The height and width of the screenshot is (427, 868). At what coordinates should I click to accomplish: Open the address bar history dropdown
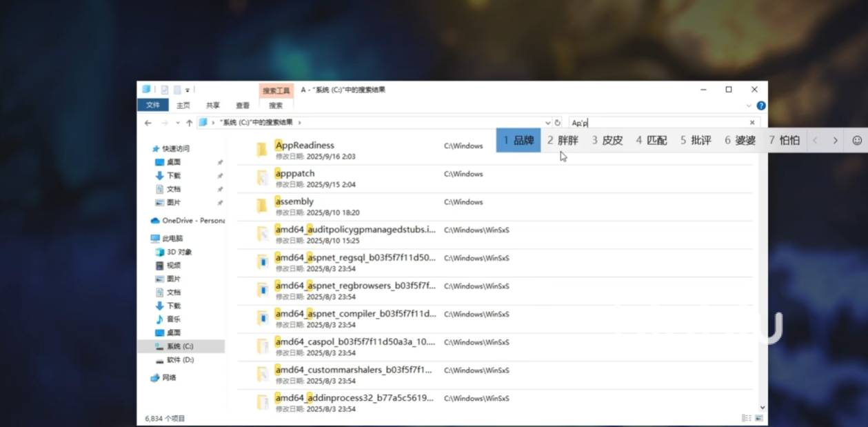pyautogui.click(x=547, y=123)
